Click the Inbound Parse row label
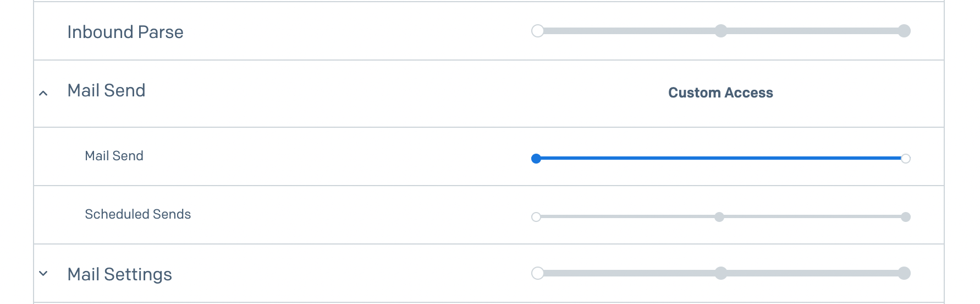The height and width of the screenshot is (304, 980). pyautogui.click(x=125, y=32)
